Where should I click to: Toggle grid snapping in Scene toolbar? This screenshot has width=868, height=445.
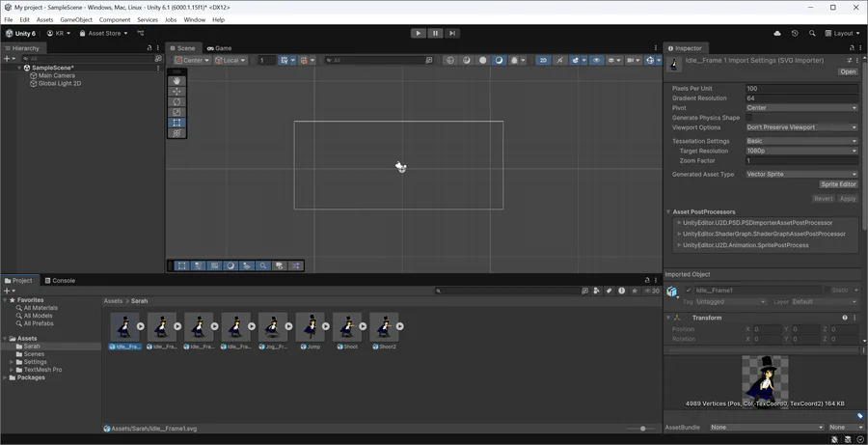(x=284, y=61)
